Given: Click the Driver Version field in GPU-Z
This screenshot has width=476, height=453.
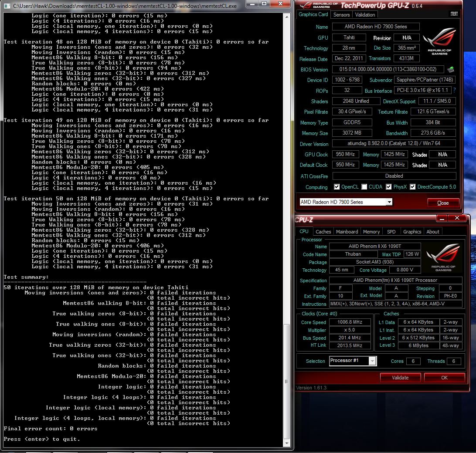Looking at the screenshot, I should click(x=394, y=143).
